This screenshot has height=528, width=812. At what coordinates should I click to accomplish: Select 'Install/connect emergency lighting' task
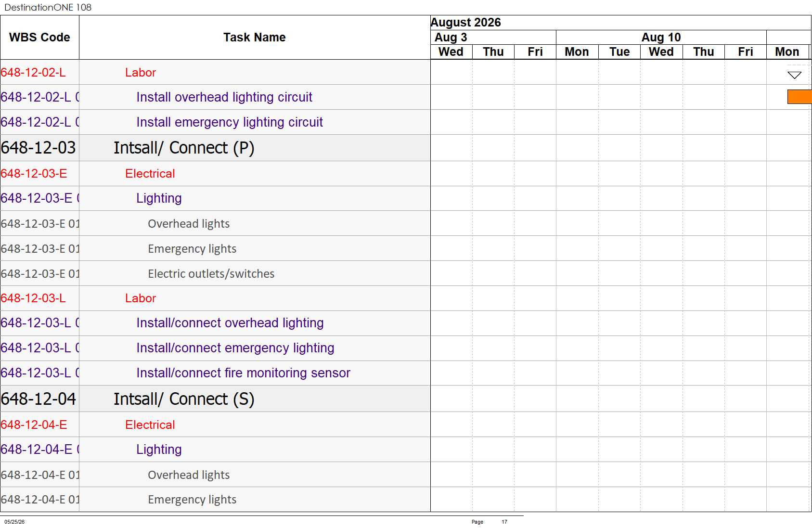235,348
